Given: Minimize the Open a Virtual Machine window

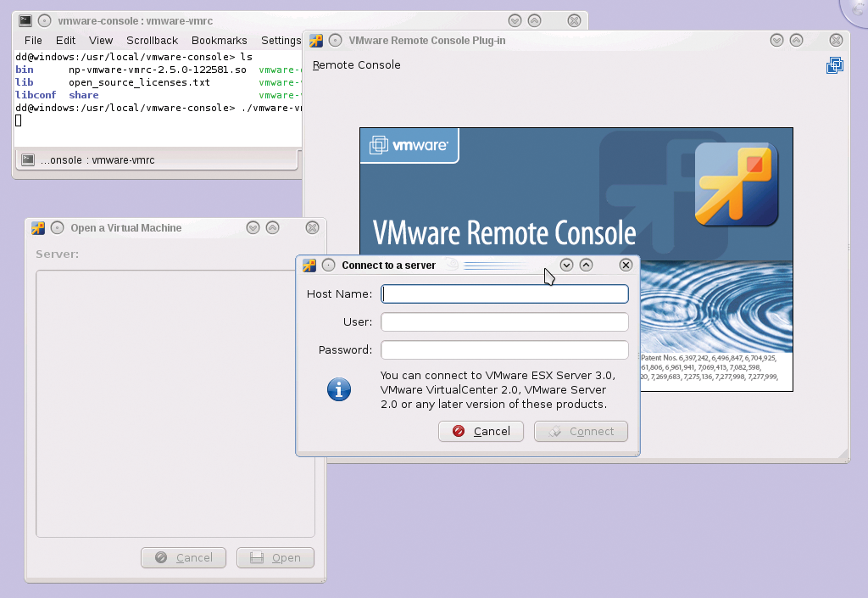Looking at the screenshot, I should coord(253,227).
